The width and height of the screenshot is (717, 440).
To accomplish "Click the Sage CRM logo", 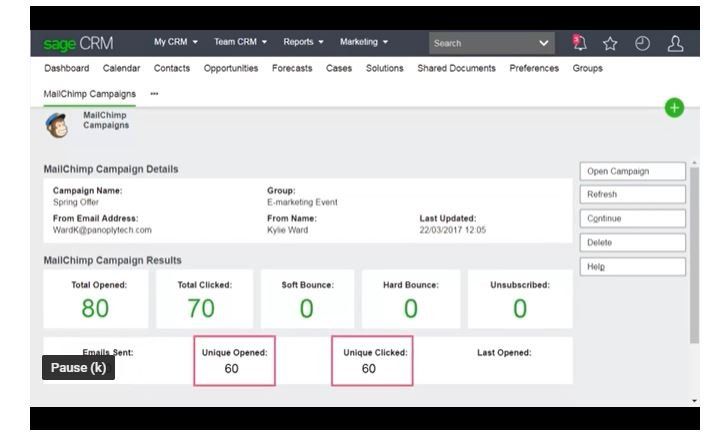I will click(x=78, y=43).
